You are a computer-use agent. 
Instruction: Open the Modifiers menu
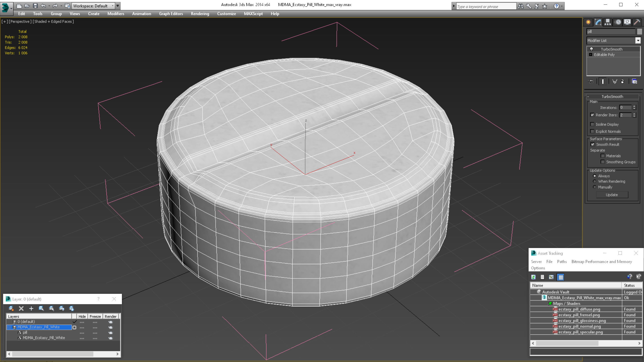point(116,14)
